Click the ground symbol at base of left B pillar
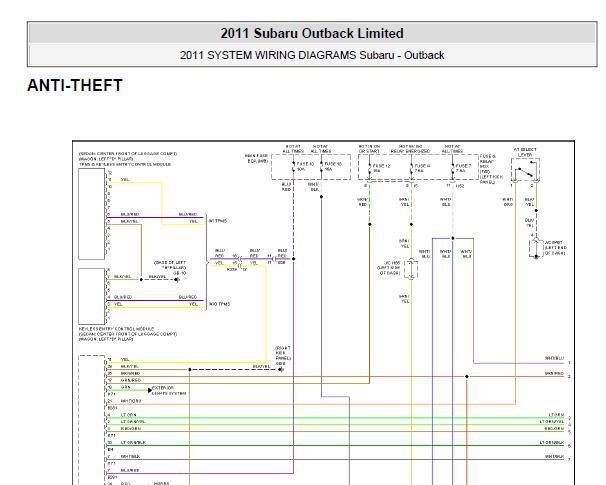Viewport: 606px width, 485px height. tap(177, 279)
